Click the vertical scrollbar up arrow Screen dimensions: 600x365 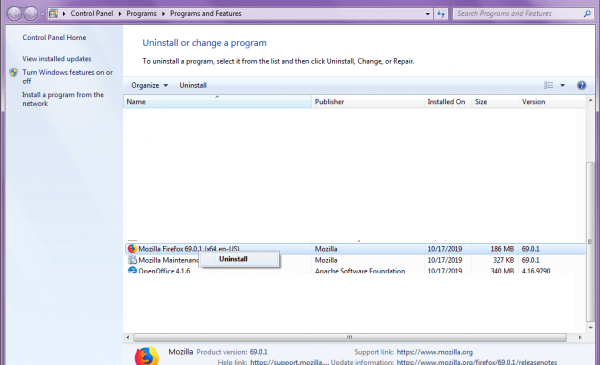pos(590,100)
